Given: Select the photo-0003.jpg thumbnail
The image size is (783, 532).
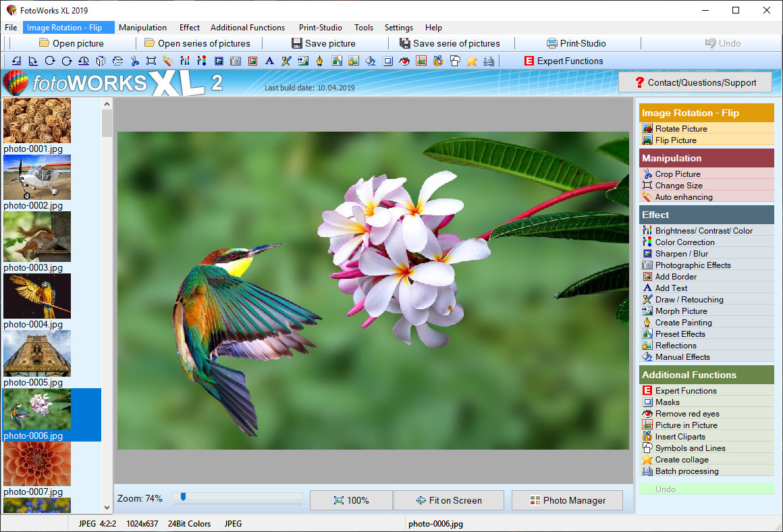Looking at the screenshot, I should [x=37, y=237].
